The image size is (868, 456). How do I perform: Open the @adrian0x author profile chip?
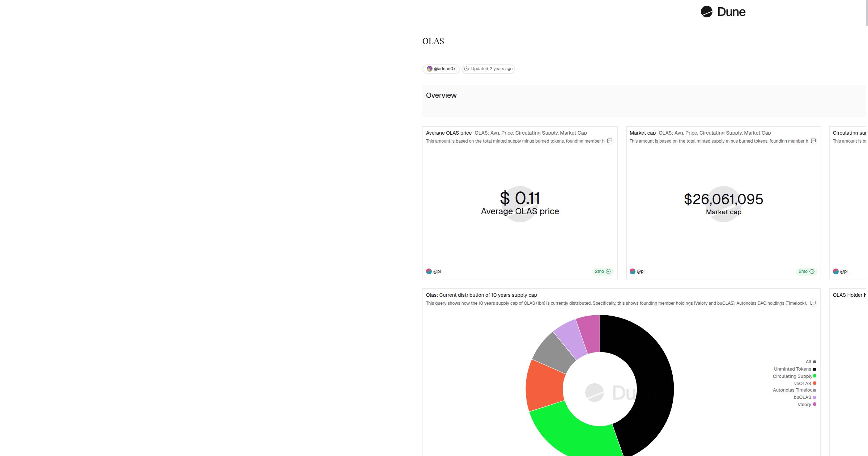(x=441, y=69)
